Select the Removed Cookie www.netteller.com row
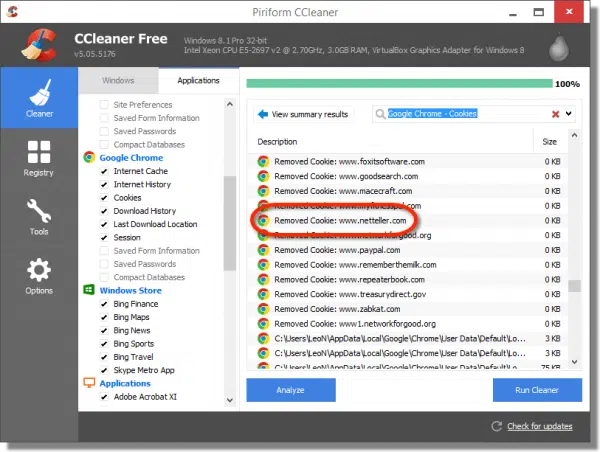600x452 pixels. (x=409, y=220)
